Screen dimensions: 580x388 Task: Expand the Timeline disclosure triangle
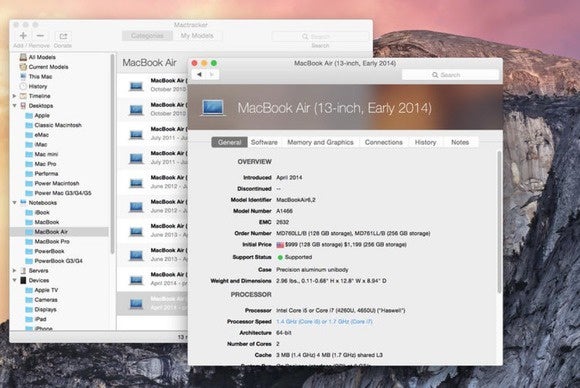coord(14,96)
